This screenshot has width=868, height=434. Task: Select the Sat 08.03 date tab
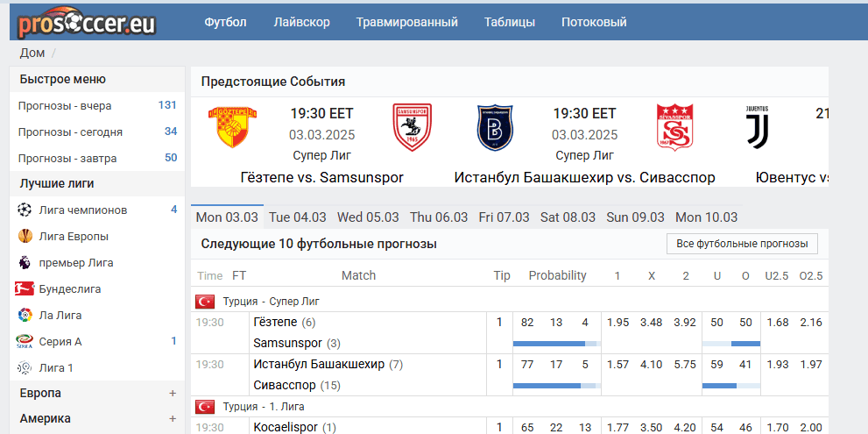tap(568, 217)
